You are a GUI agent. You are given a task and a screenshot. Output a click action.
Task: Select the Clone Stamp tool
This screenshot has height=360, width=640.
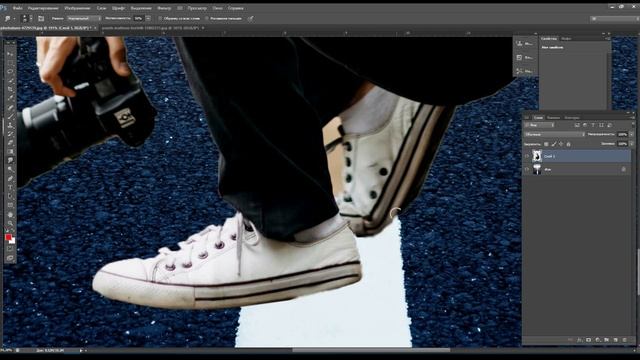10,125
